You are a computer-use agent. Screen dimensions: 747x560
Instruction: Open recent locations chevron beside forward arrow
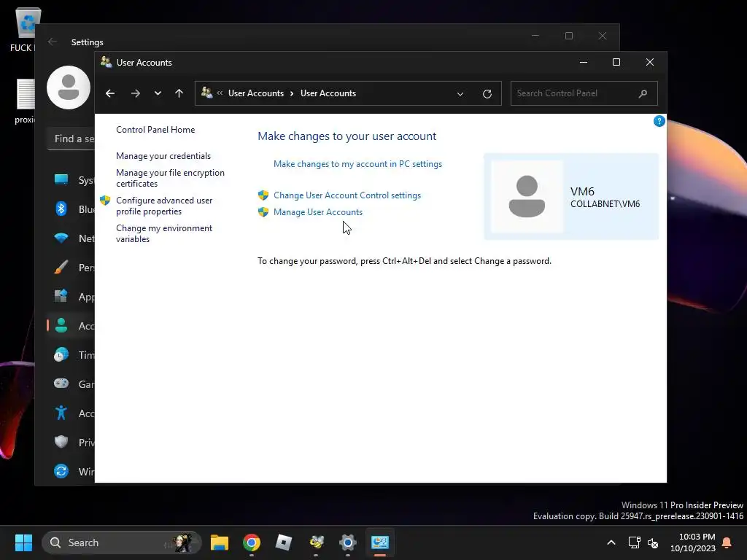(x=158, y=93)
